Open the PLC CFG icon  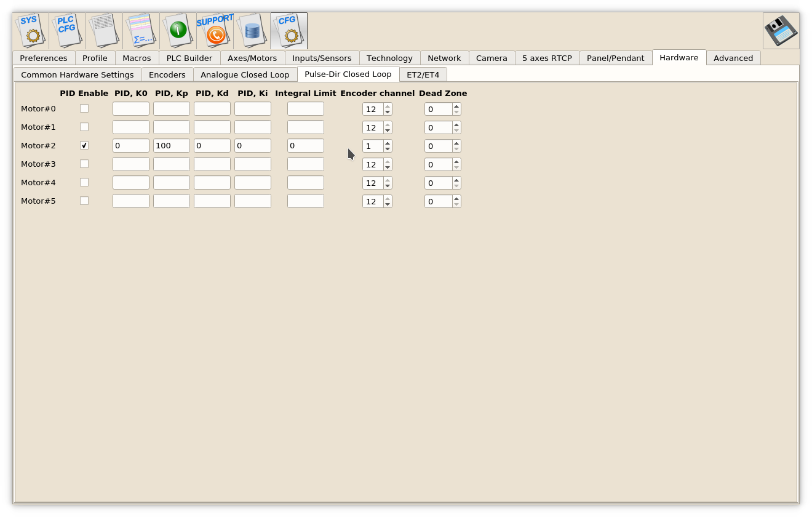click(x=67, y=31)
